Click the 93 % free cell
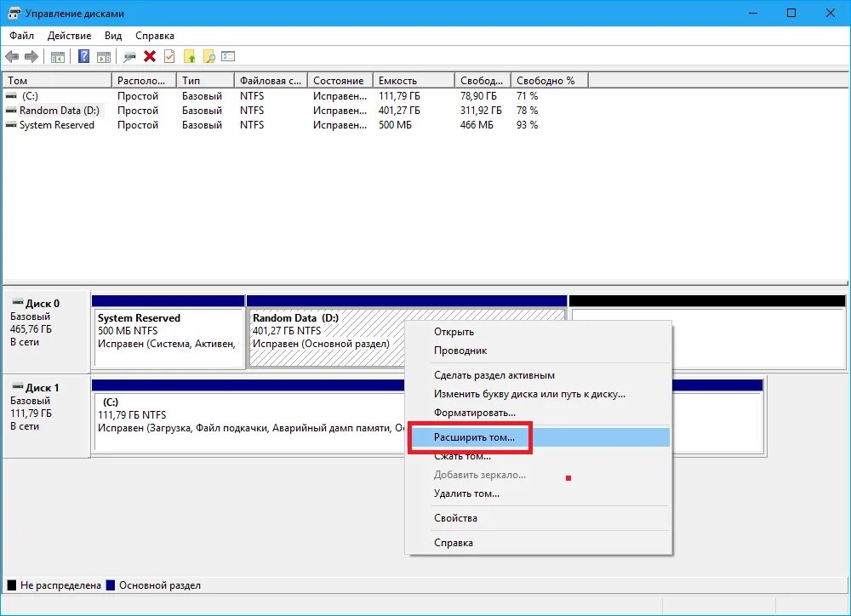Screen dimensions: 851x616 [527, 125]
